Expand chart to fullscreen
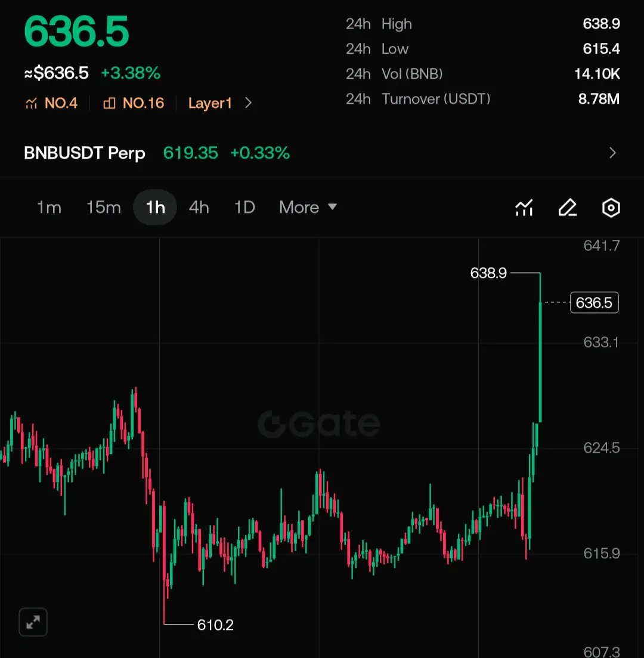The height and width of the screenshot is (658, 644). (33, 622)
